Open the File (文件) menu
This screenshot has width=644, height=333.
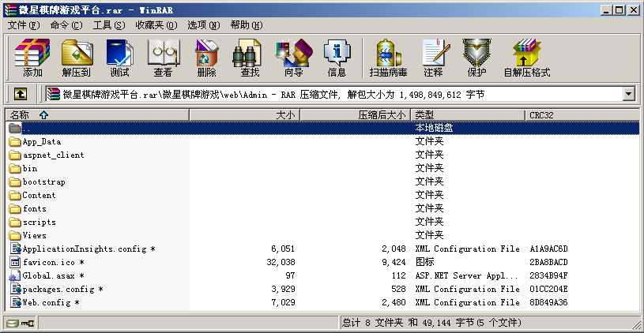coord(24,25)
